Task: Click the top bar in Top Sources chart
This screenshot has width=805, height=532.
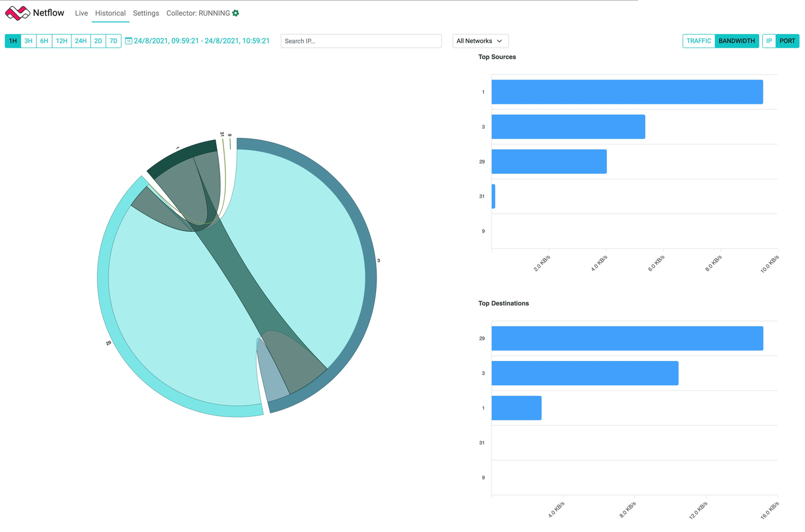Action: point(627,92)
